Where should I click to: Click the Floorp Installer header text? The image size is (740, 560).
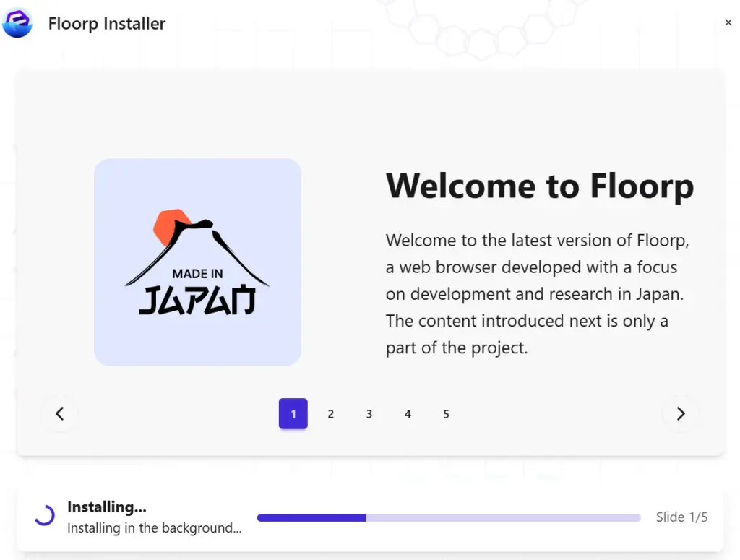click(x=106, y=23)
